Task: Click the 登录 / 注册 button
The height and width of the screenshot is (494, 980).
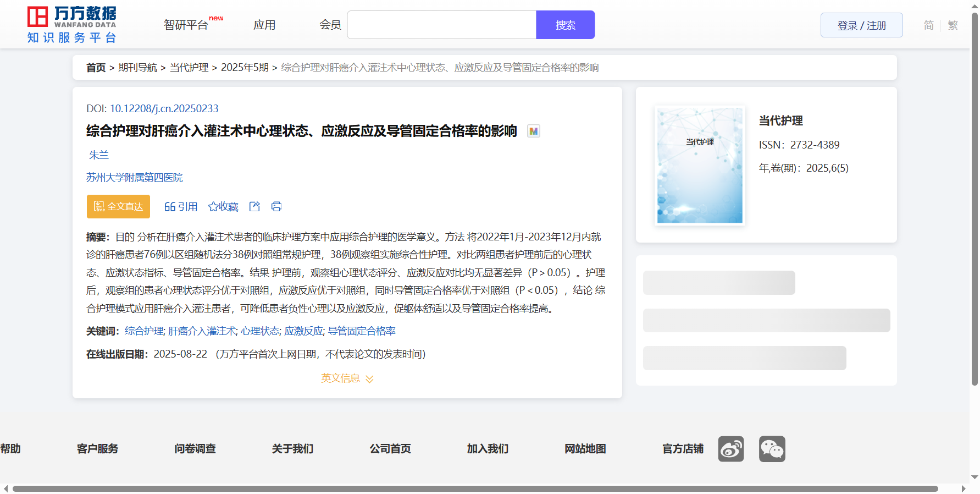Action: click(x=861, y=25)
